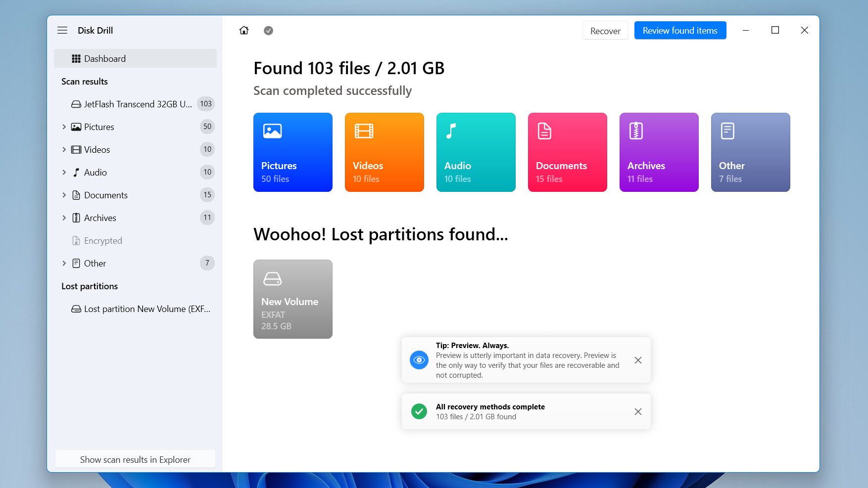Click Review found items button
868x488 pixels.
pyautogui.click(x=680, y=31)
